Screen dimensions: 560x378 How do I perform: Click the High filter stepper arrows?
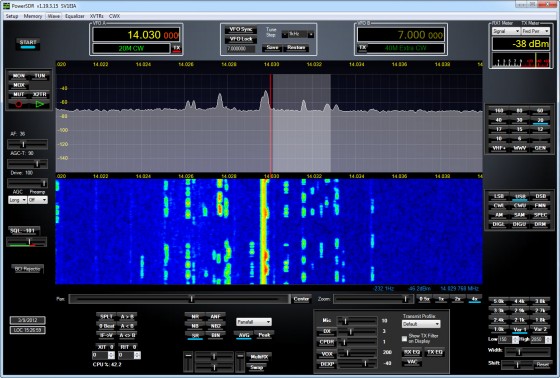(x=549, y=340)
